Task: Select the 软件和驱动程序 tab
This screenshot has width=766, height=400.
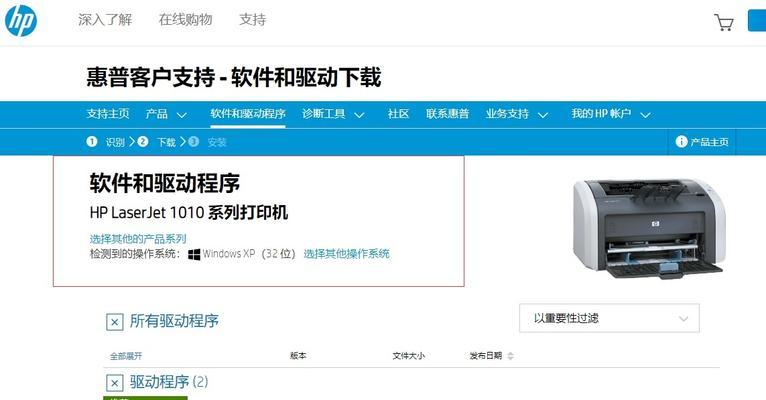Action: (x=248, y=114)
